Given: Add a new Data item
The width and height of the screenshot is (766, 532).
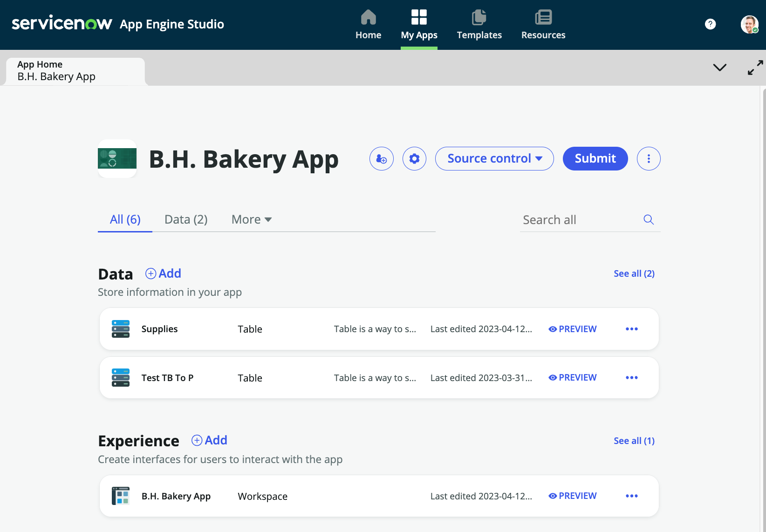Looking at the screenshot, I should pos(163,273).
